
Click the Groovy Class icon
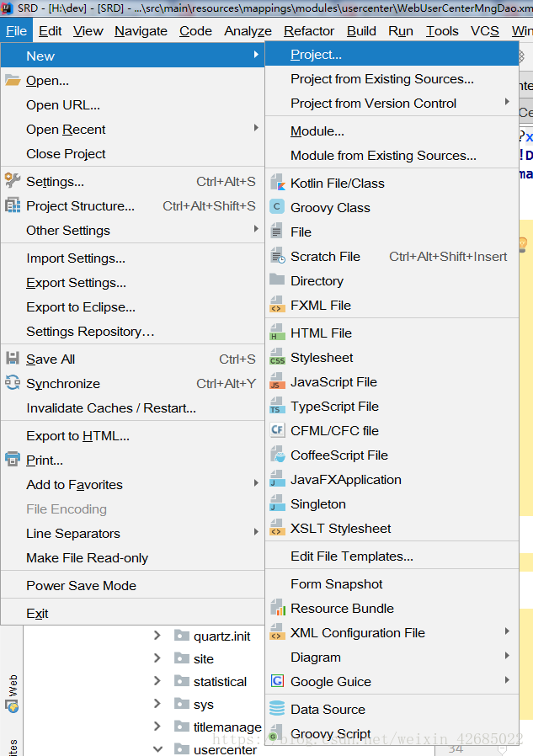(x=277, y=207)
